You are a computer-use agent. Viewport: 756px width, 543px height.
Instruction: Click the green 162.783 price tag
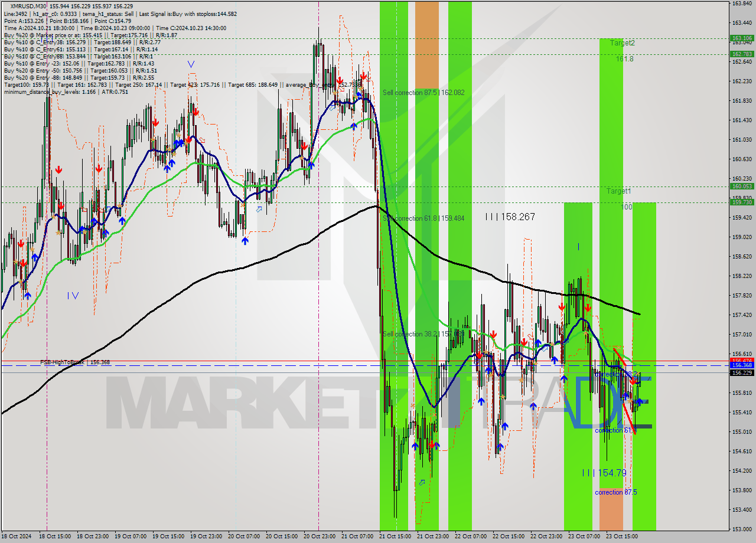(742, 54)
